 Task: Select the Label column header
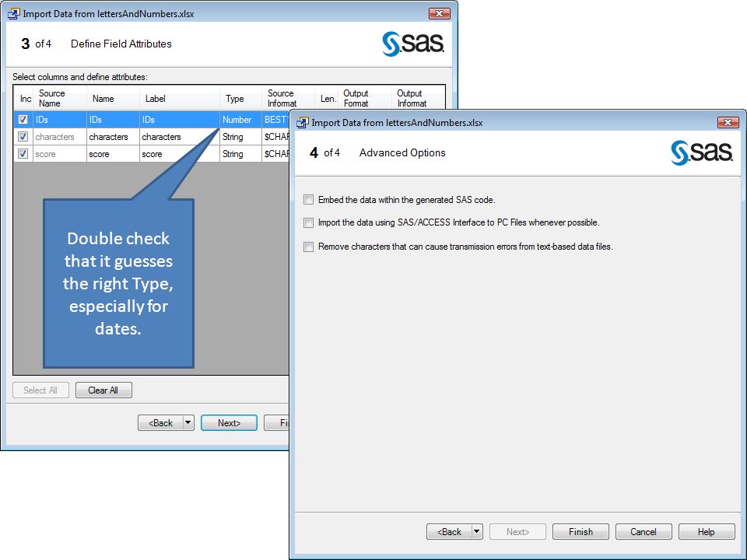coord(180,98)
